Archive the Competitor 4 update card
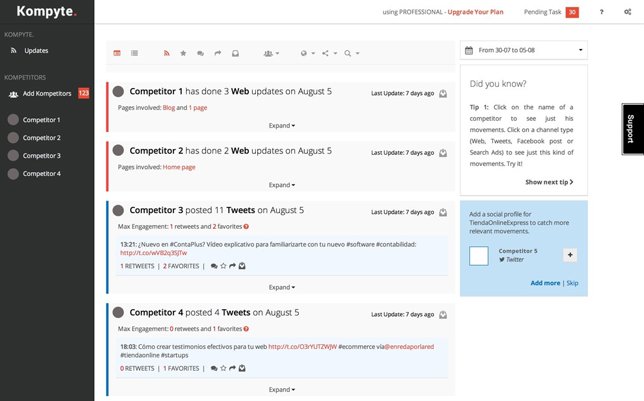 coord(443,315)
